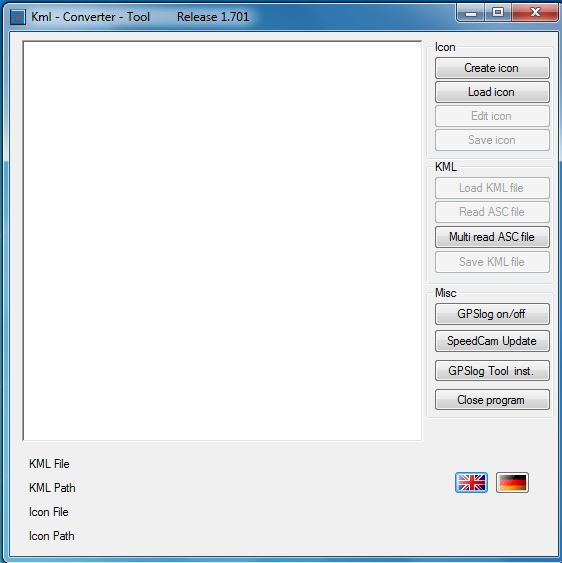The image size is (562, 563).
Task: Click the greyed-out Edit icon button
Action: (492, 116)
